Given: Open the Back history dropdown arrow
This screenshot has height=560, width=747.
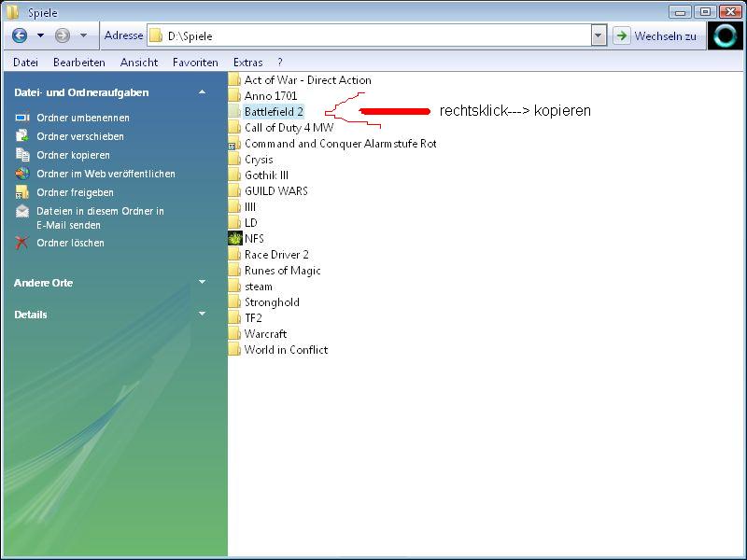Looking at the screenshot, I should click(40, 35).
